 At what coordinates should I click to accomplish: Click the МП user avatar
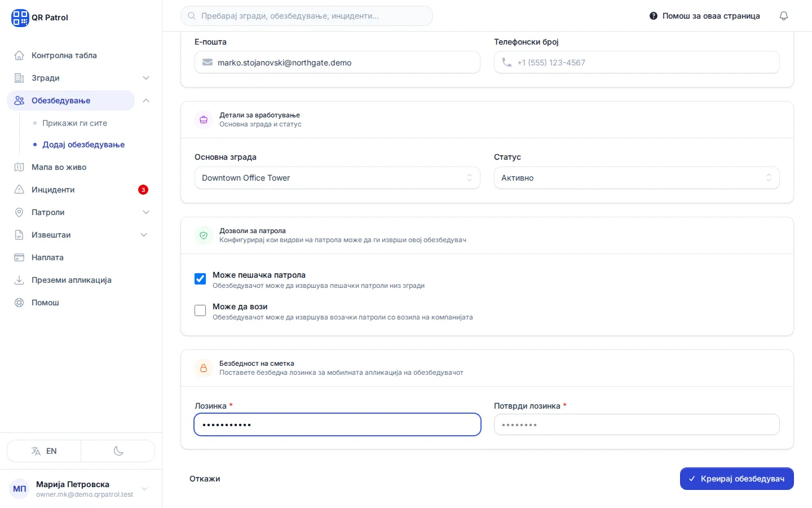(20, 489)
